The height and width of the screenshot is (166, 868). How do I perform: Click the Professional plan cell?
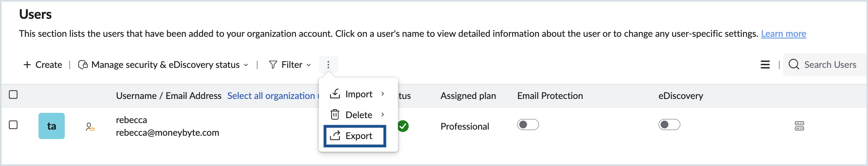[465, 126]
